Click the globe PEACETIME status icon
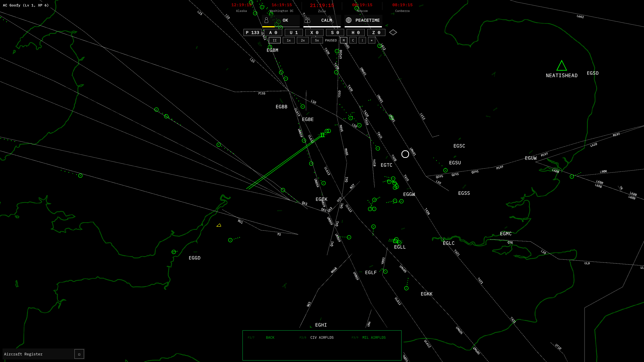The image size is (644, 362). pyautogui.click(x=349, y=20)
